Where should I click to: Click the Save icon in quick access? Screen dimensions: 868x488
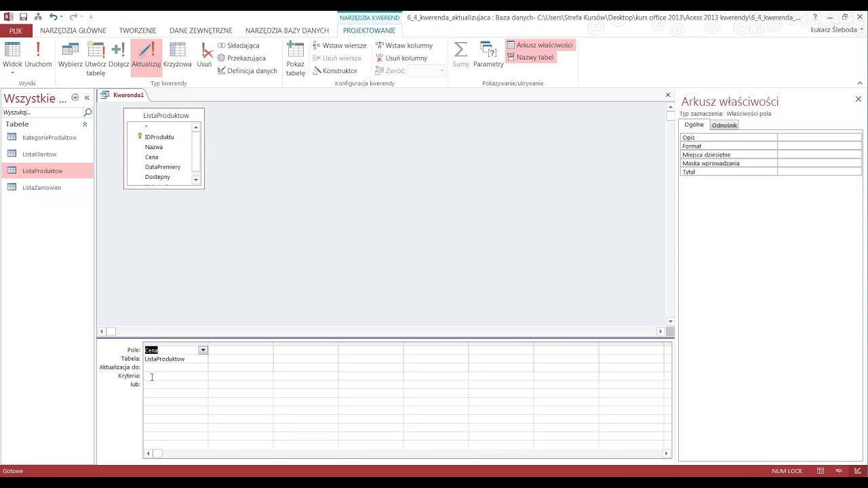24,17
